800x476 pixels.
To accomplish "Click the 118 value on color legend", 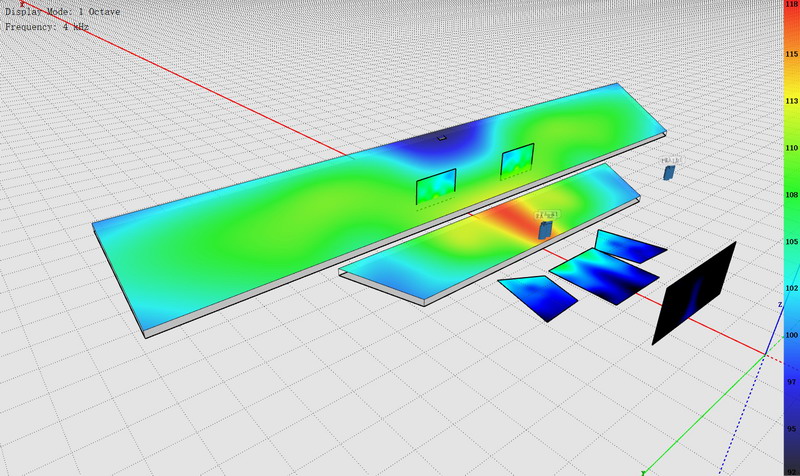I will tap(790, 6).
